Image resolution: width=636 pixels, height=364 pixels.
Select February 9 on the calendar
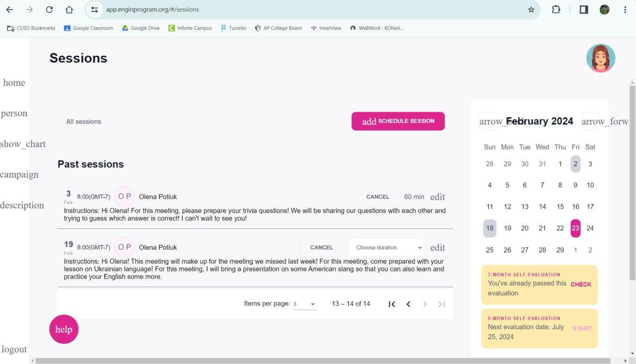575,185
